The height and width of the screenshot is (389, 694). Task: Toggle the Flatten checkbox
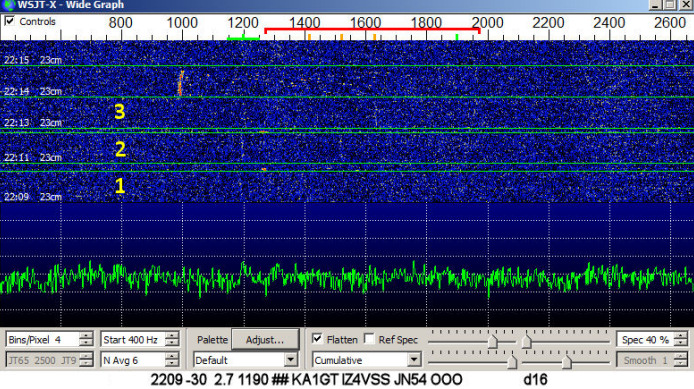click(x=317, y=339)
